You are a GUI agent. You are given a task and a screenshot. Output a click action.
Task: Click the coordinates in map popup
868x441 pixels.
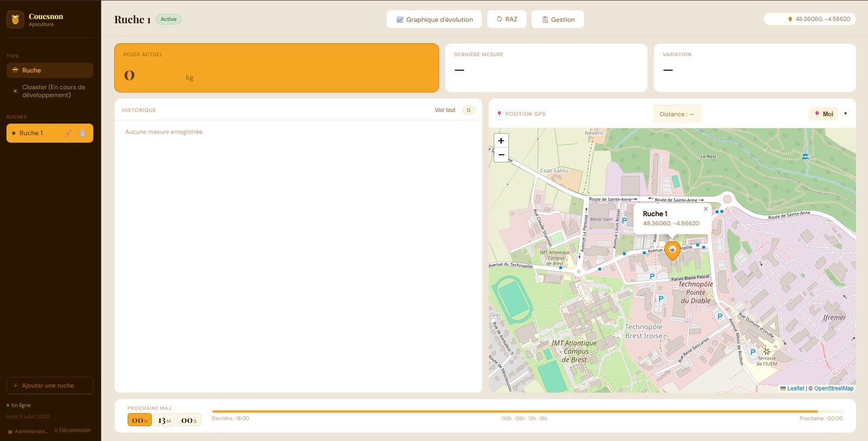tap(671, 223)
